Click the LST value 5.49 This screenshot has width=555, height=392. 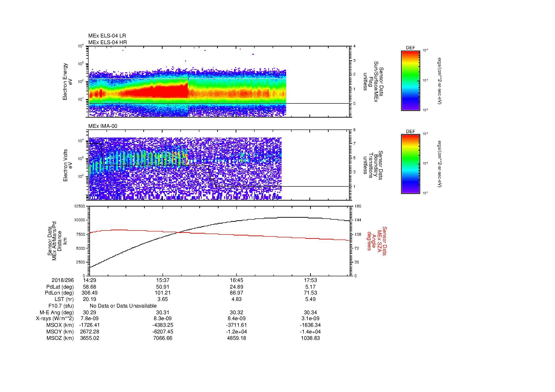click(x=310, y=299)
